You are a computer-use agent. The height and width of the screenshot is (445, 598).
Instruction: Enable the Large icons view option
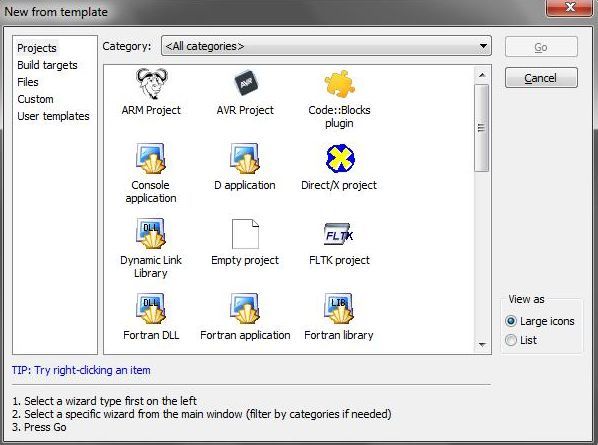coord(511,321)
